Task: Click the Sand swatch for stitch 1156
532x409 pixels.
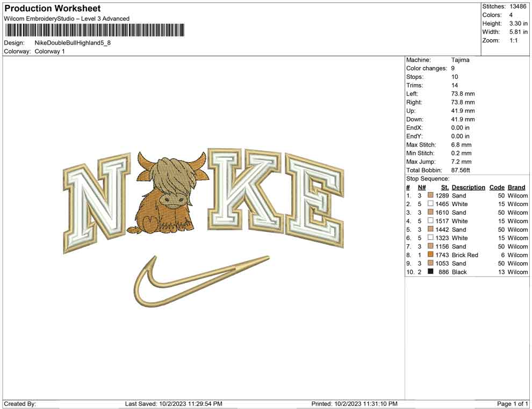Action: click(430, 246)
